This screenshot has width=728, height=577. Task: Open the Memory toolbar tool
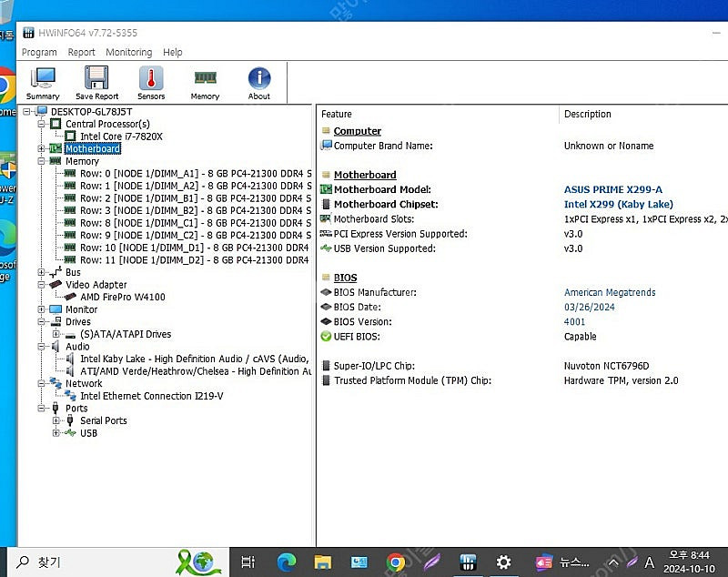[x=205, y=83]
